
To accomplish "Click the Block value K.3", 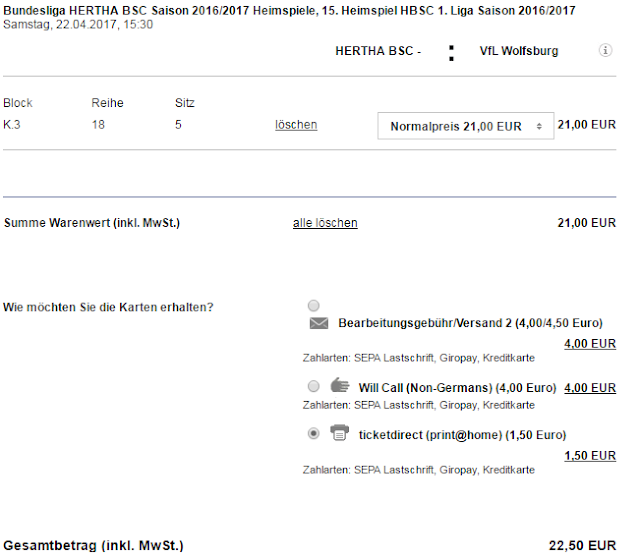I will point(12,124).
